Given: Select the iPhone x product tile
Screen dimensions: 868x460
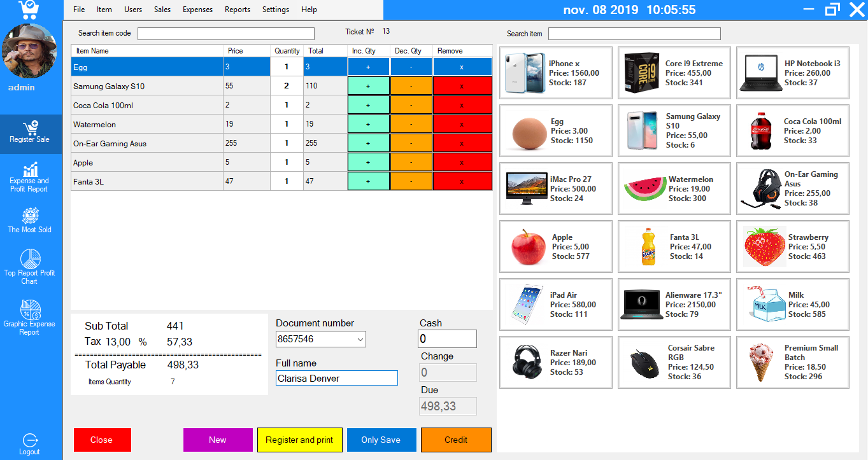Looking at the screenshot, I should point(555,73).
